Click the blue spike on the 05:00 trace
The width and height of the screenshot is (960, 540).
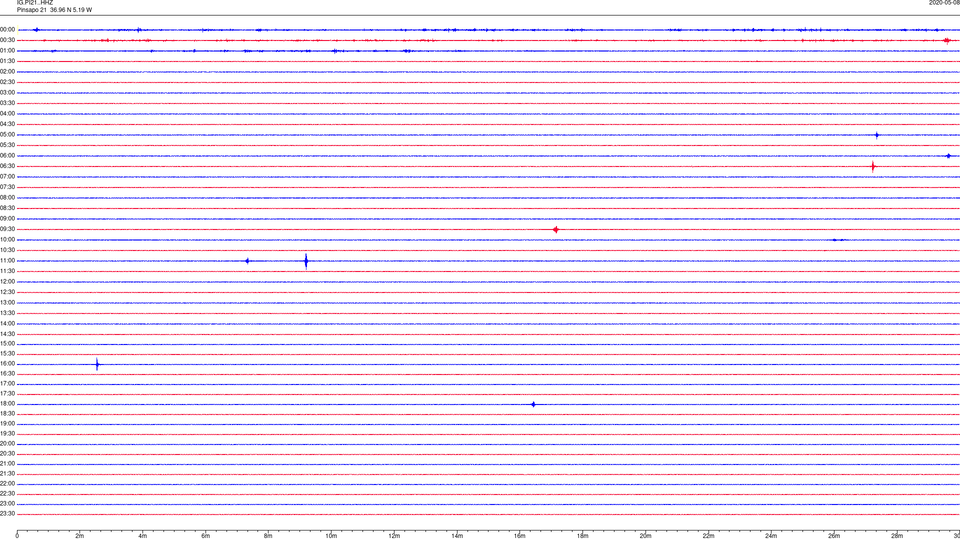pos(877,135)
